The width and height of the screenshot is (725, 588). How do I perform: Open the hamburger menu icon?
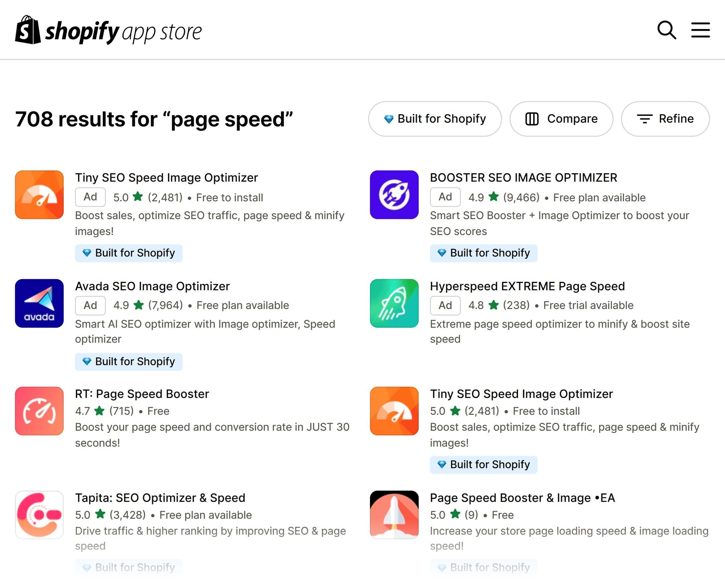point(700,30)
